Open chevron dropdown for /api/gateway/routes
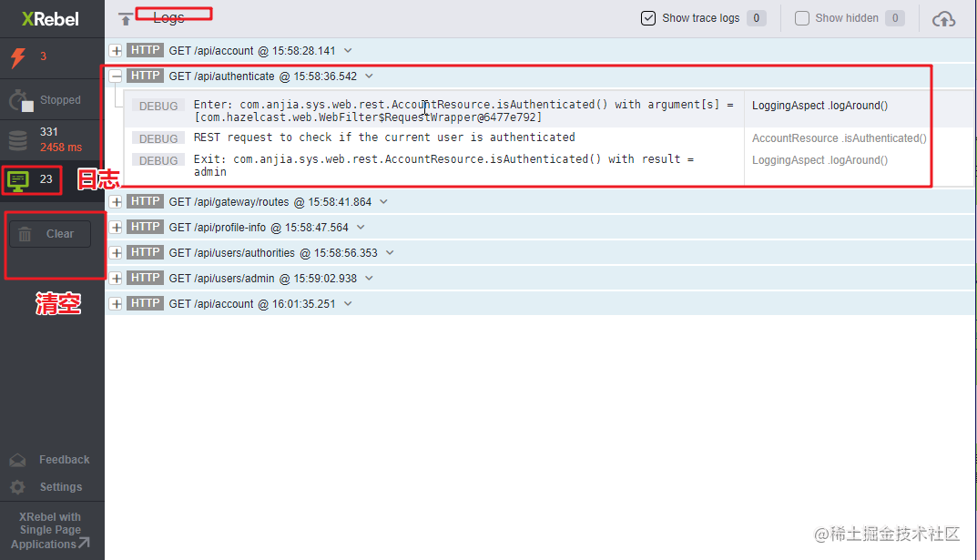Screen dimensions: 977x560 [384, 202]
